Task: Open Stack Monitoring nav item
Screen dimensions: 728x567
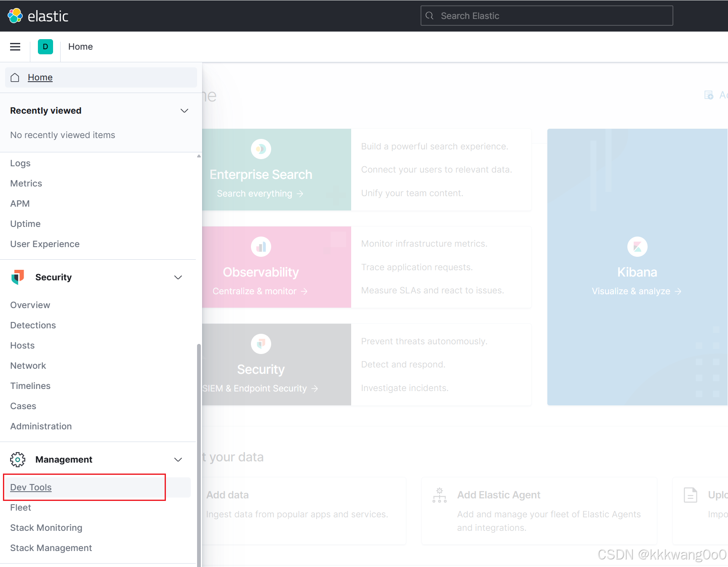Action: (46, 528)
